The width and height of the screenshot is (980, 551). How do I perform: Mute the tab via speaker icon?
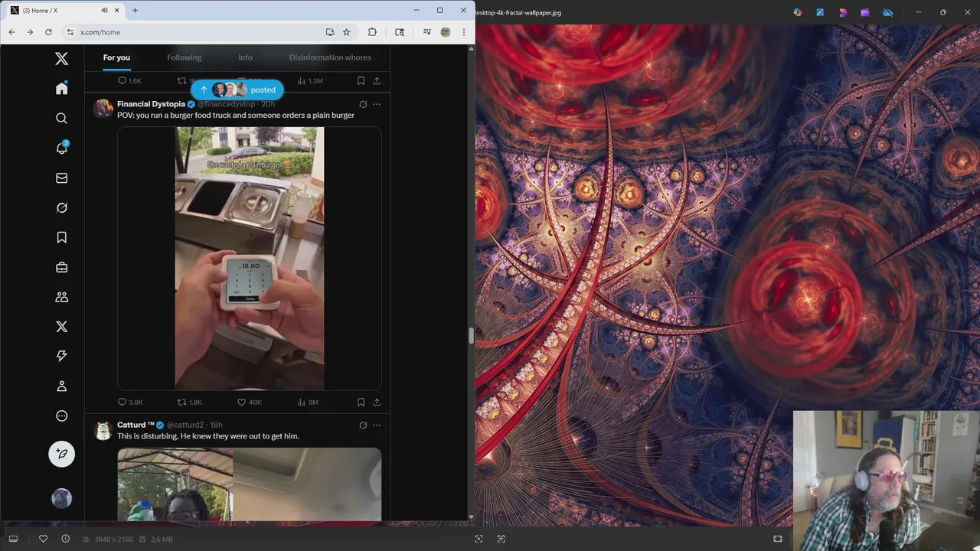tap(104, 10)
